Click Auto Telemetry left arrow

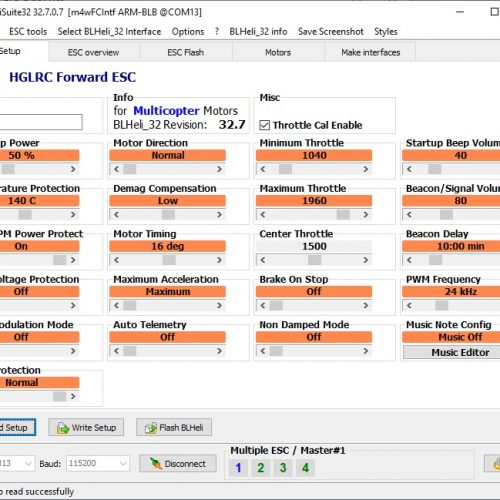[116, 351]
